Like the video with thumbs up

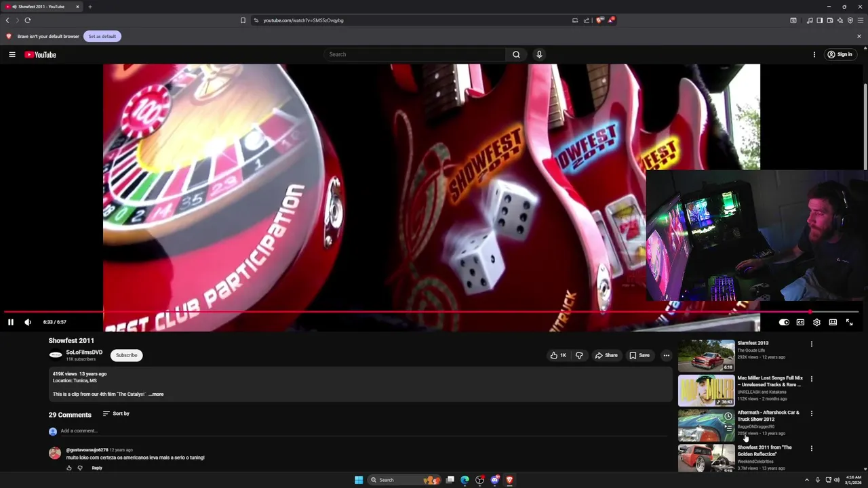(x=558, y=355)
